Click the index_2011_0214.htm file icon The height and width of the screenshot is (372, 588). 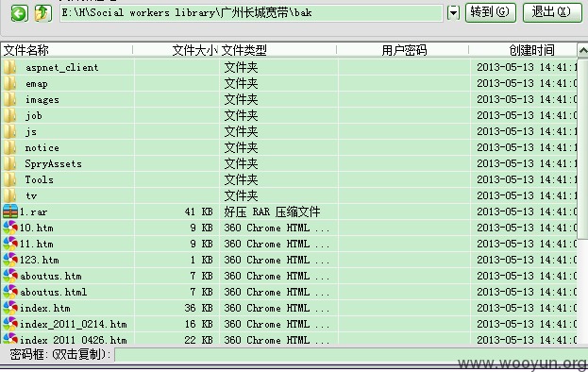coord(10,324)
